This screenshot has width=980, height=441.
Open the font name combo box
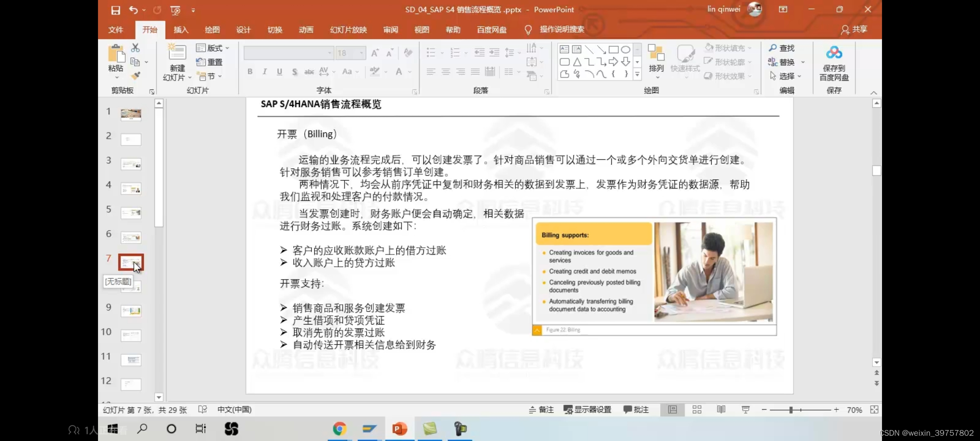point(288,53)
